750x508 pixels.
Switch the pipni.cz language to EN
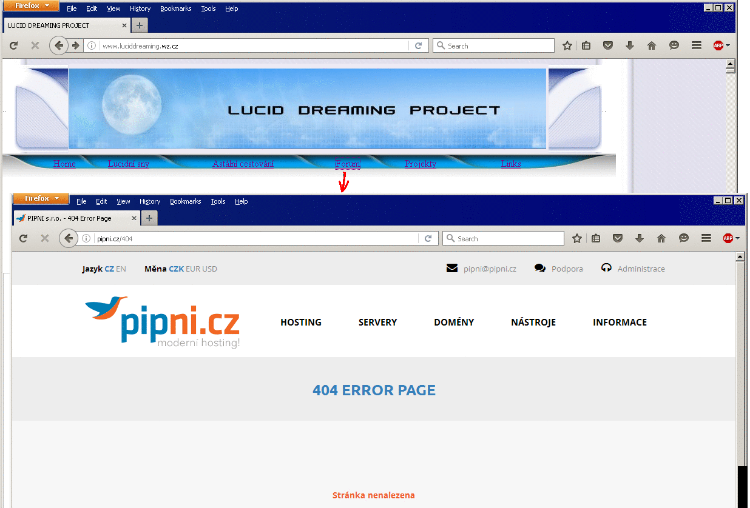pyautogui.click(x=121, y=269)
